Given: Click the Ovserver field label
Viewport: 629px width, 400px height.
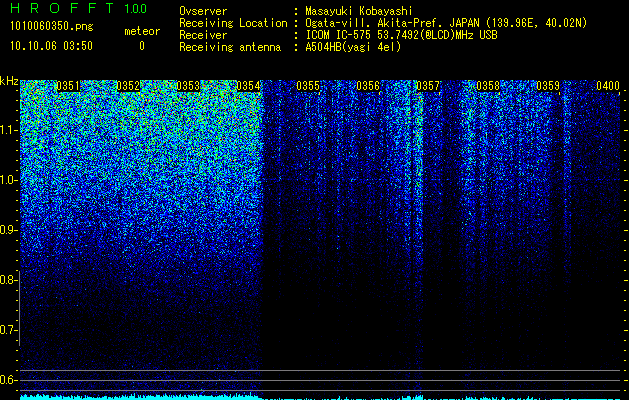Looking at the screenshot, I should pos(203,11).
